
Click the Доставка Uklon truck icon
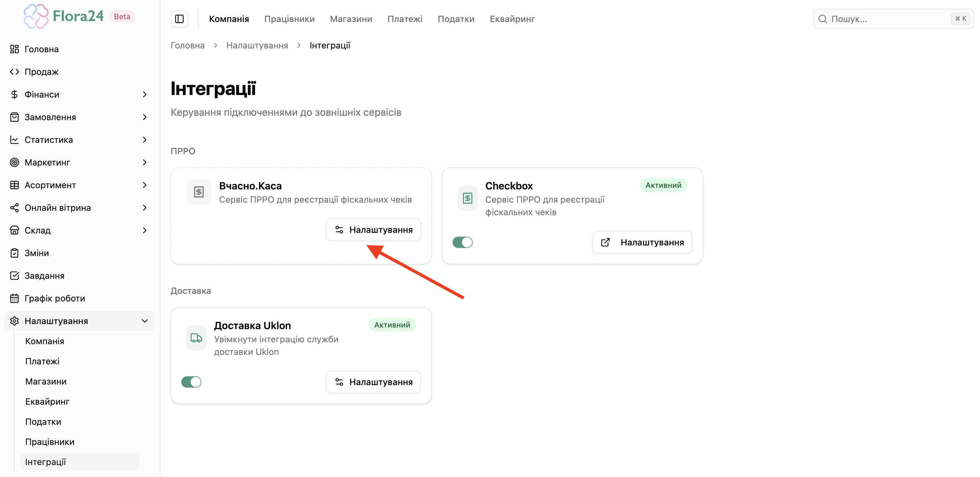point(196,338)
